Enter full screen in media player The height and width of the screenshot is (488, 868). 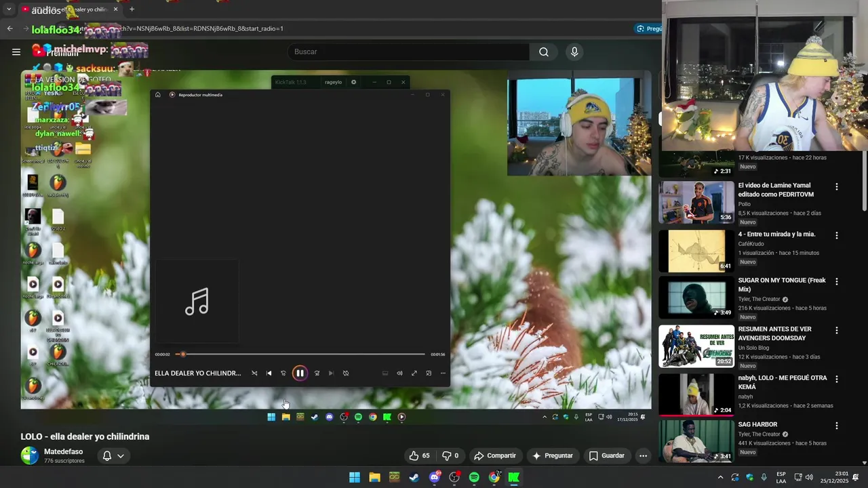pyautogui.click(x=414, y=373)
